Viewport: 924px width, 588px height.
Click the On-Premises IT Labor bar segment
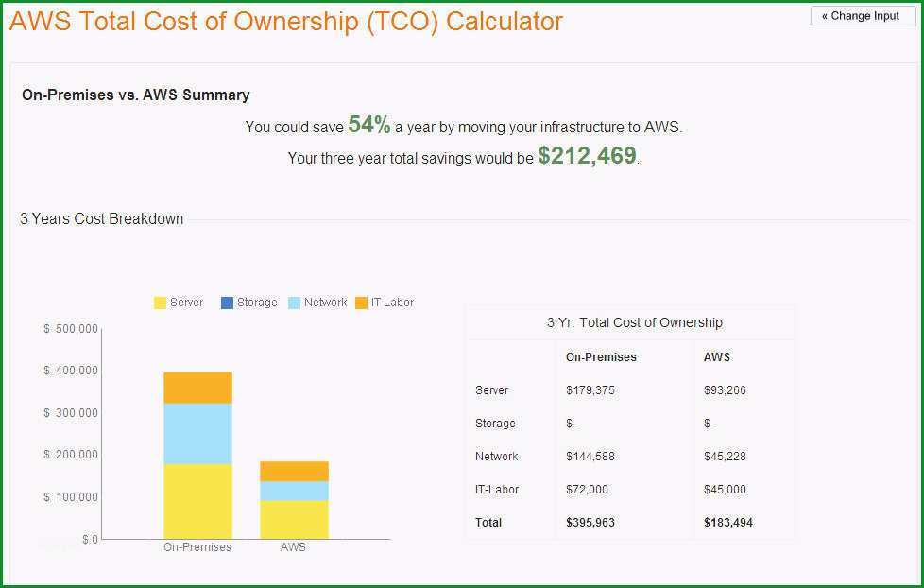click(197, 388)
